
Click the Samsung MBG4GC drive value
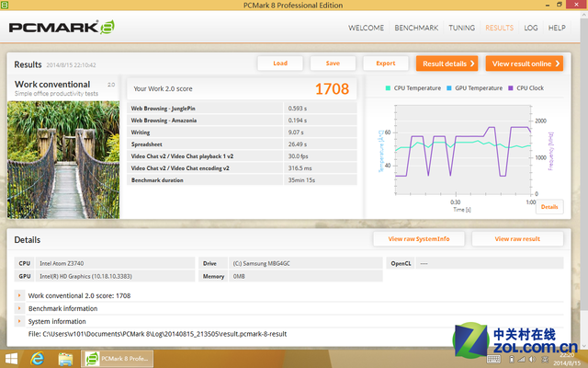click(x=261, y=264)
